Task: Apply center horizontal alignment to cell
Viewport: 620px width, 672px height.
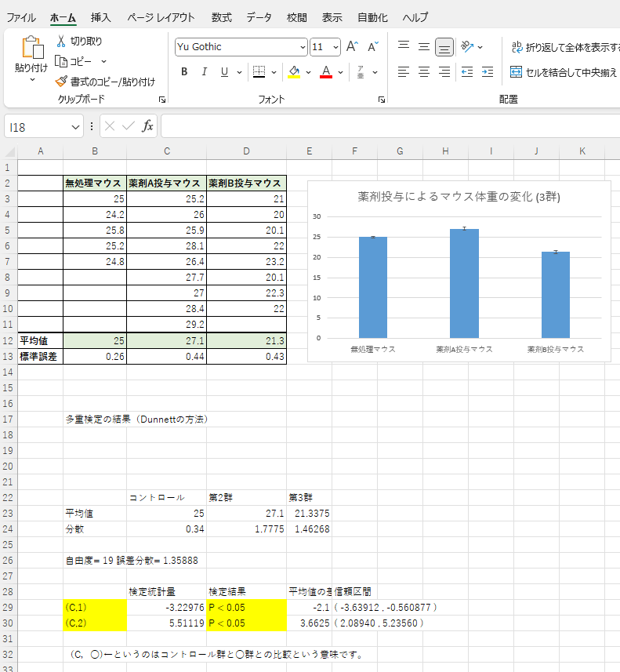Action: pos(424,72)
